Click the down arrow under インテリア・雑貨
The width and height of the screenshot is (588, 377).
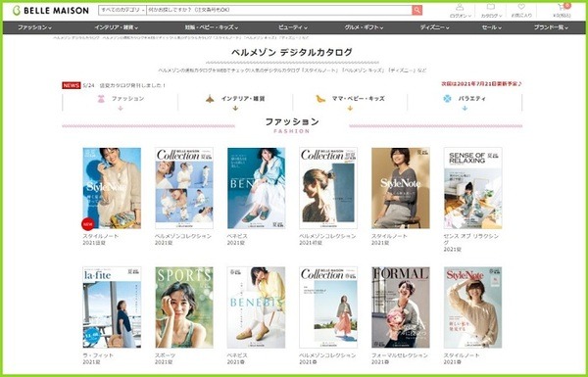(235, 109)
